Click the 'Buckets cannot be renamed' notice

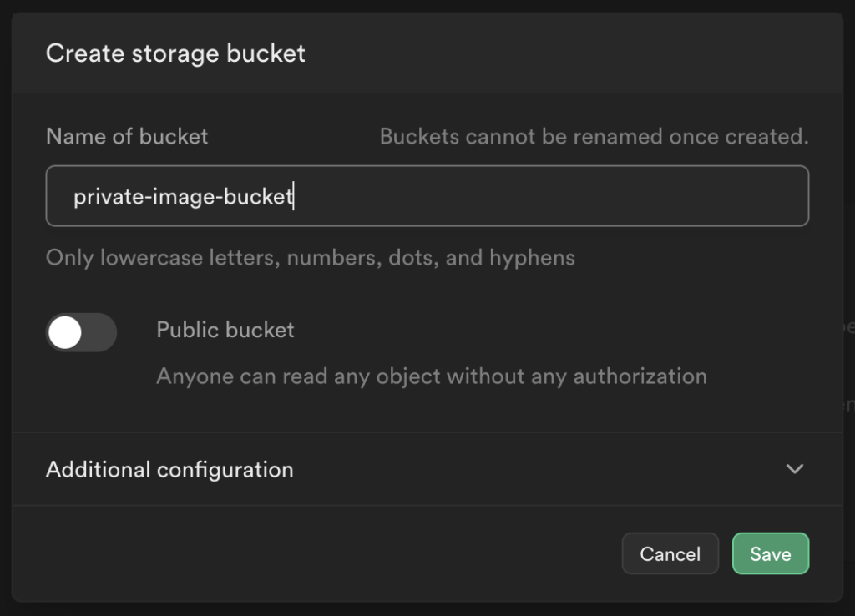(x=594, y=136)
